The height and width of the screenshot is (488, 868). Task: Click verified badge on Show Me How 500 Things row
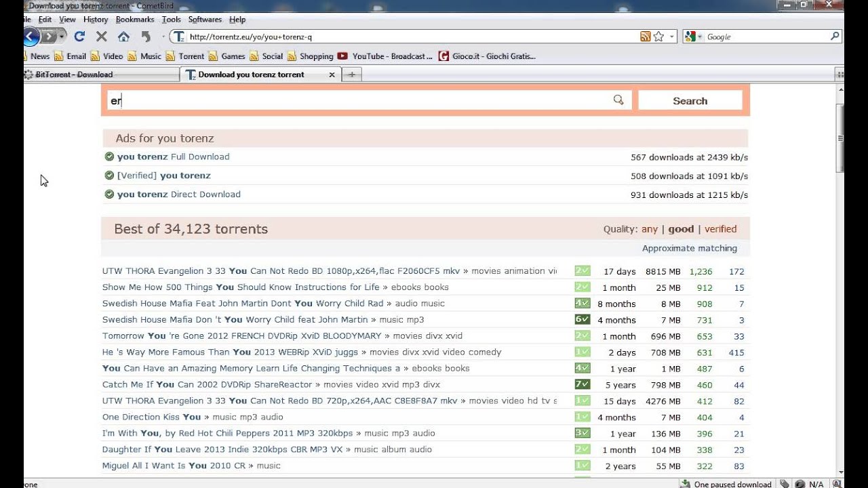coord(582,287)
